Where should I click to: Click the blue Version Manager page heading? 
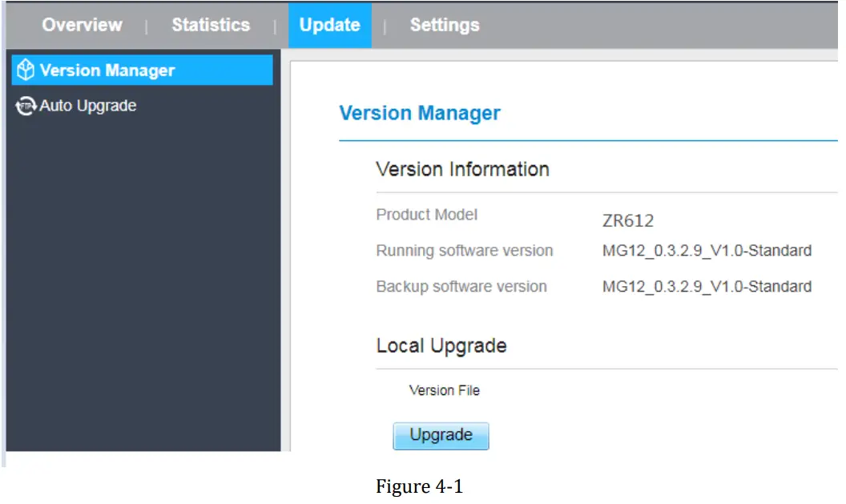420,114
